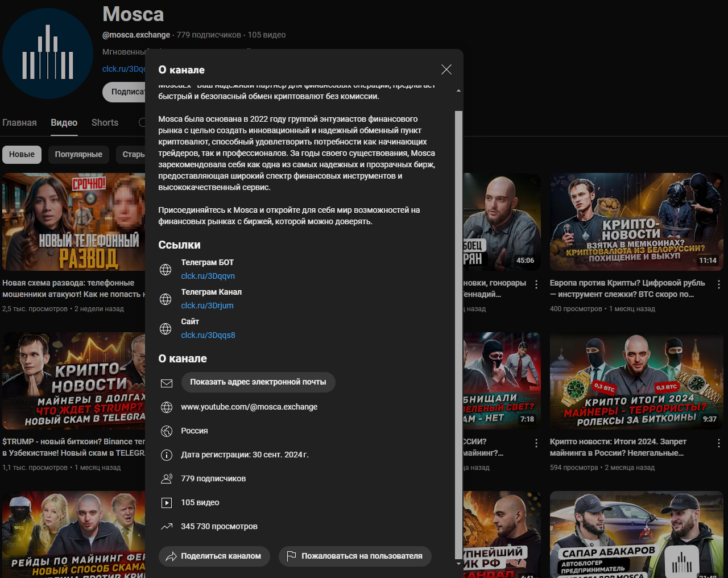
Task: Click the www.youtube.com/@mosca.exchange address
Action: coord(249,407)
